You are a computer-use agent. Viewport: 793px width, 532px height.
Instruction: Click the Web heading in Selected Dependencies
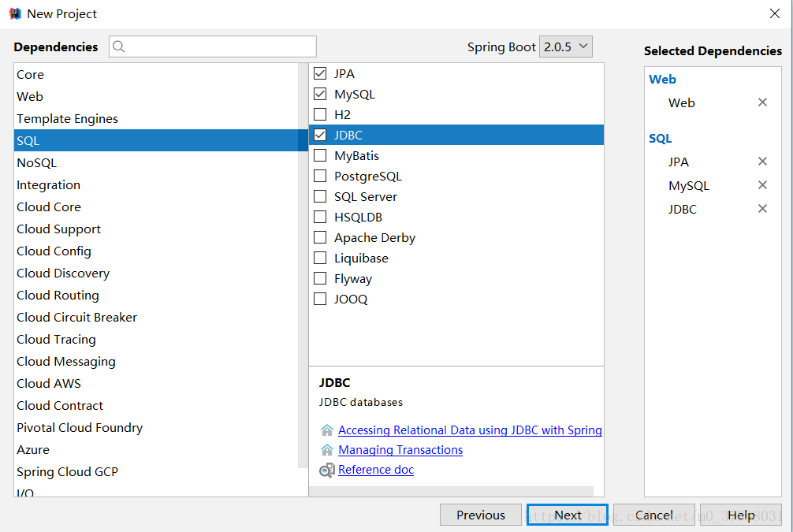click(662, 80)
